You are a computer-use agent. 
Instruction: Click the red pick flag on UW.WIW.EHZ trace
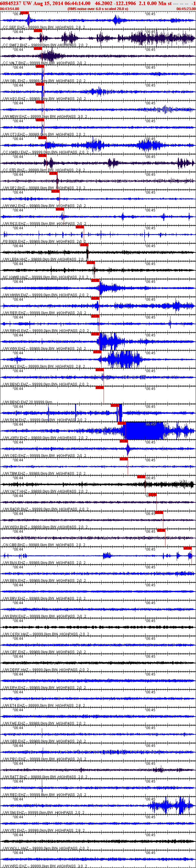pyautogui.click(x=95, y=334)
